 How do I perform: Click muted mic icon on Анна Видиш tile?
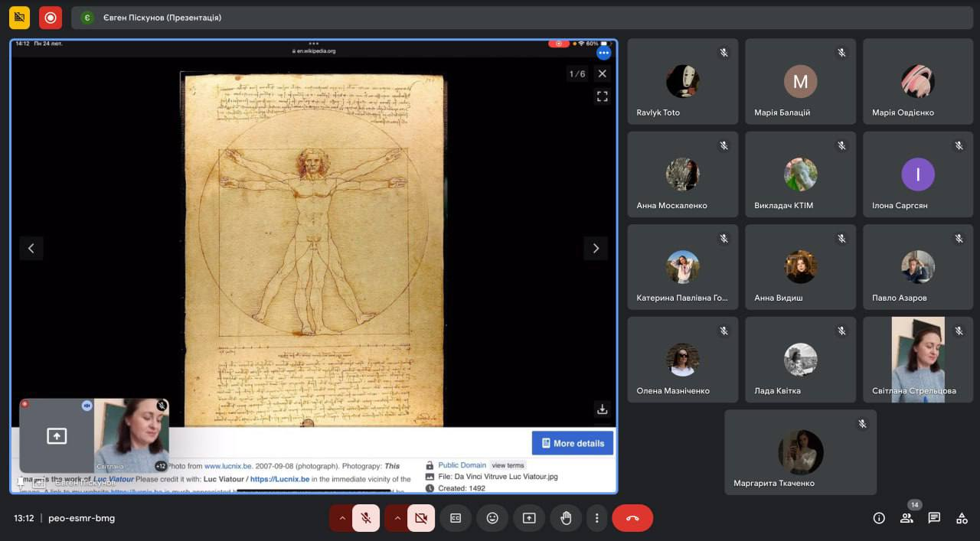click(841, 238)
